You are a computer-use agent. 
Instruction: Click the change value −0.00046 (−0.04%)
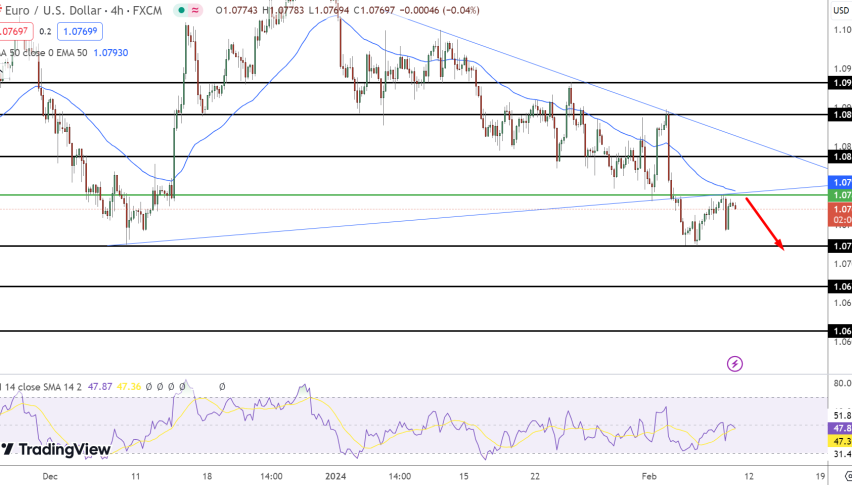tap(438, 10)
